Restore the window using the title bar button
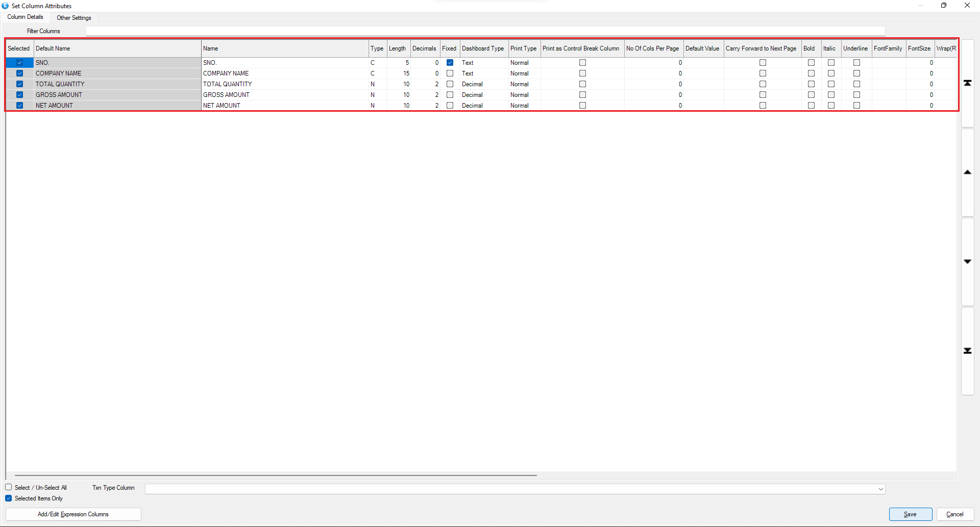980x527 pixels. pos(943,6)
